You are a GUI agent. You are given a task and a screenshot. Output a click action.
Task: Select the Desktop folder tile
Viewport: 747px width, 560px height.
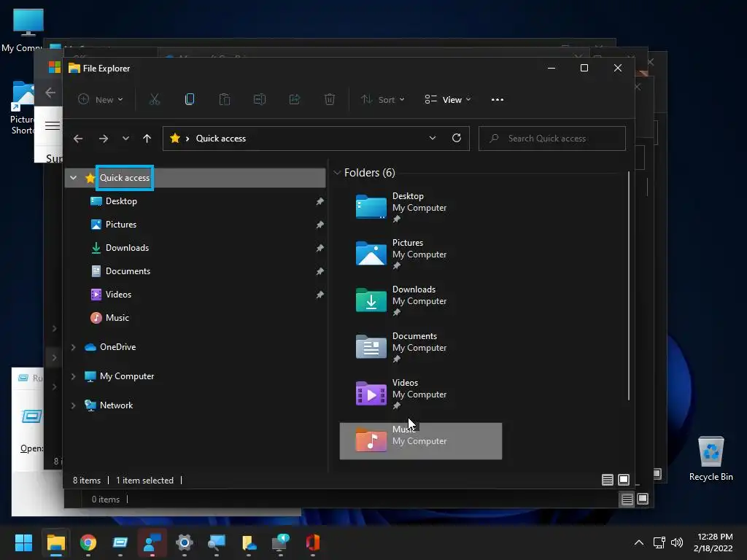[421, 208]
